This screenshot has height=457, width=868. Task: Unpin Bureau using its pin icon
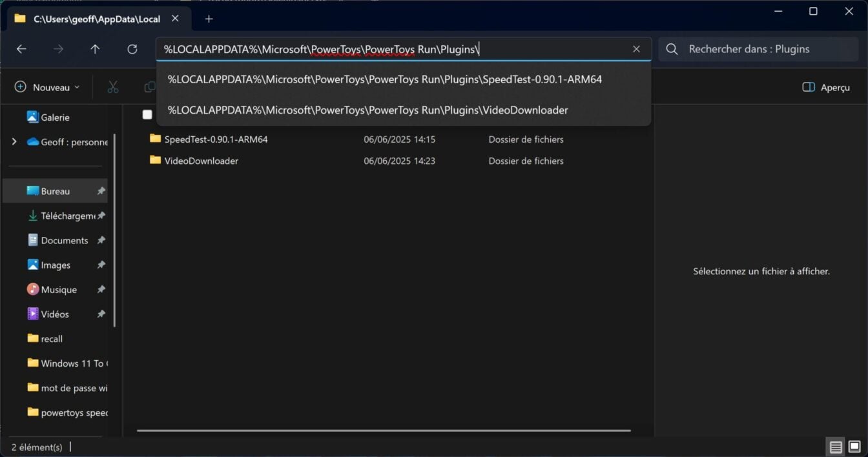click(x=101, y=191)
